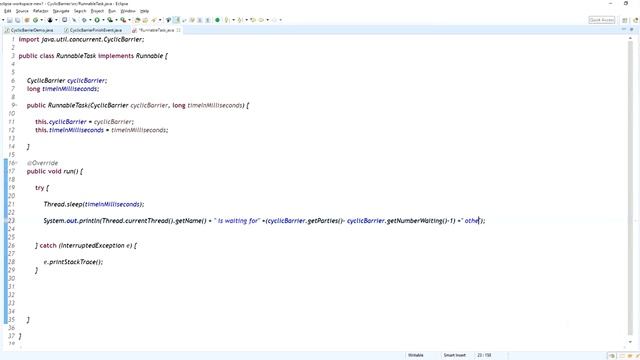Image resolution: width=640 pixels, height=360 pixels.
Task: Click on 'public class RunnableTask' declaration
Action: [57, 56]
